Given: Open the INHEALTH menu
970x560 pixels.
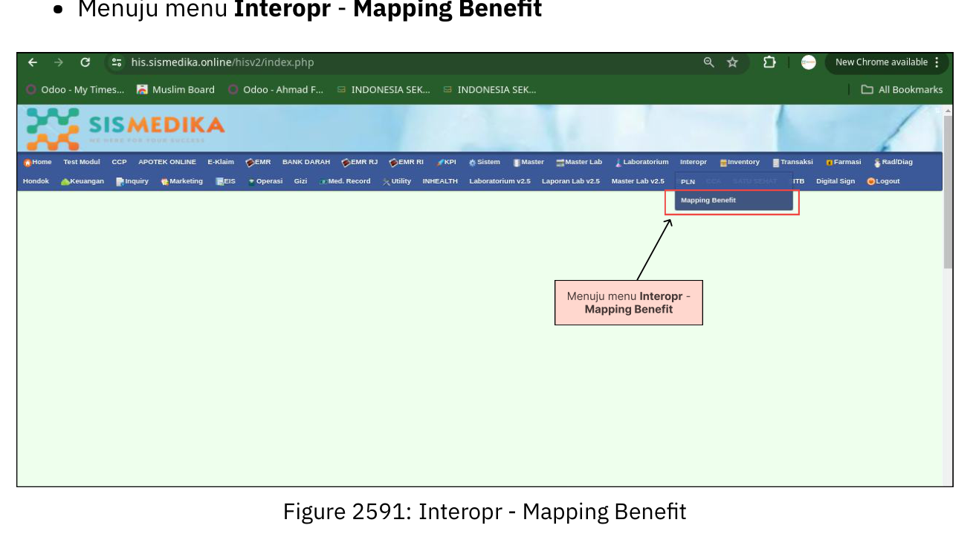Looking at the screenshot, I should 440,181.
